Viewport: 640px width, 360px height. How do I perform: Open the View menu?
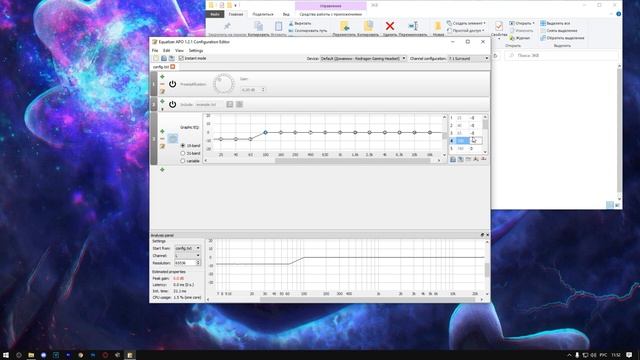pos(179,51)
